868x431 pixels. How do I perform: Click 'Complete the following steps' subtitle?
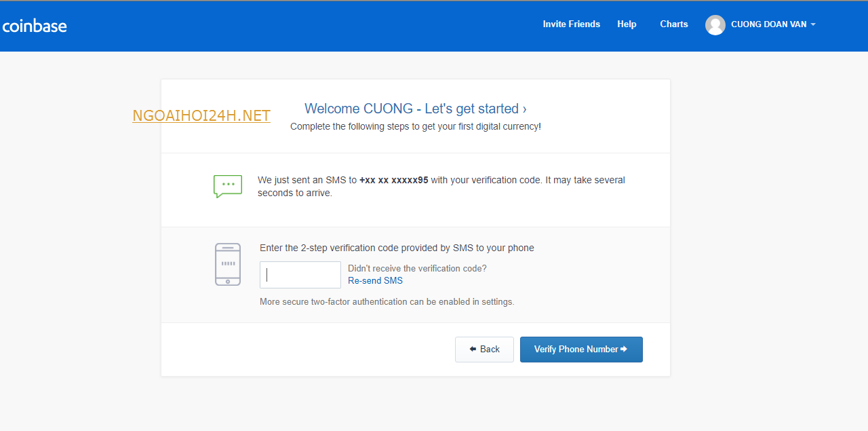(416, 126)
